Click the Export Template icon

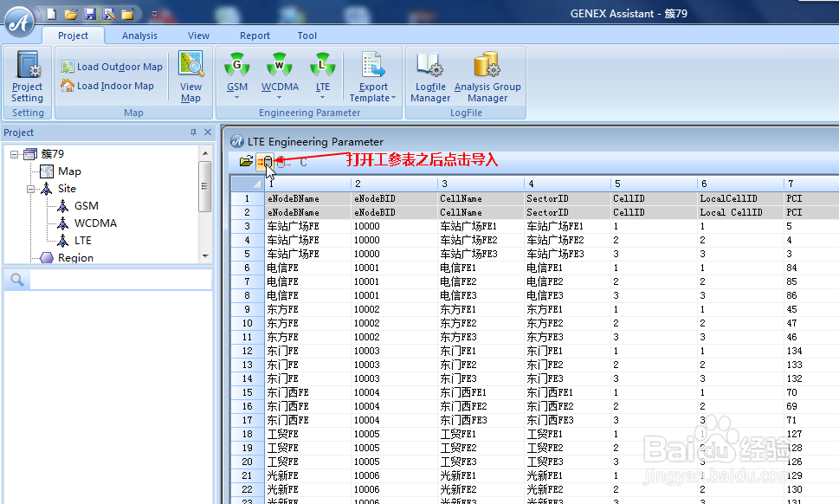point(373,65)
